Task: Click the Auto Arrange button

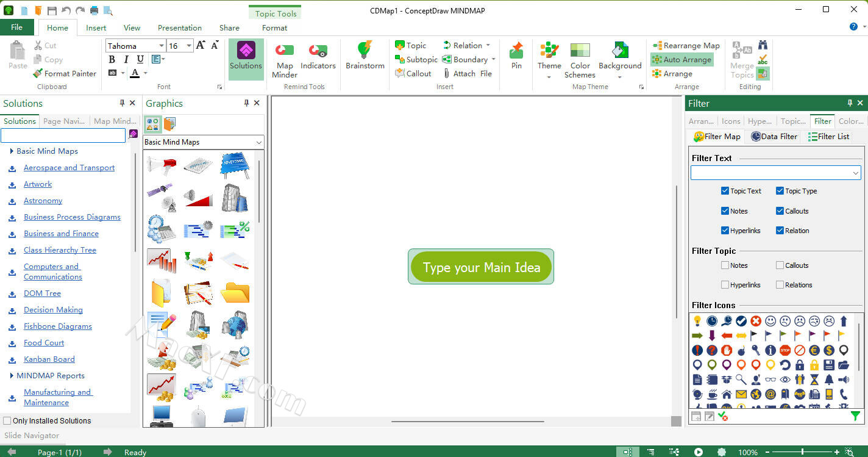Action: pyautogui.click(x=681, y=60)
